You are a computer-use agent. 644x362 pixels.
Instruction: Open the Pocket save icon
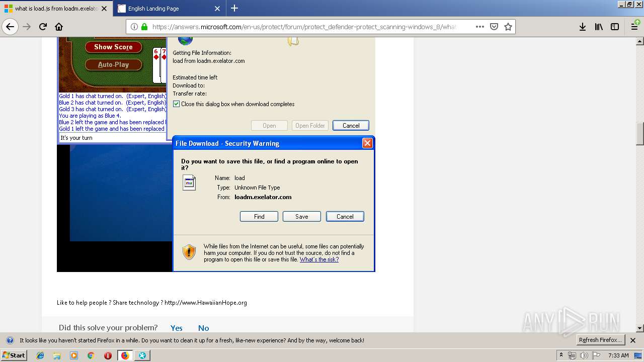[x=494, y=27]
